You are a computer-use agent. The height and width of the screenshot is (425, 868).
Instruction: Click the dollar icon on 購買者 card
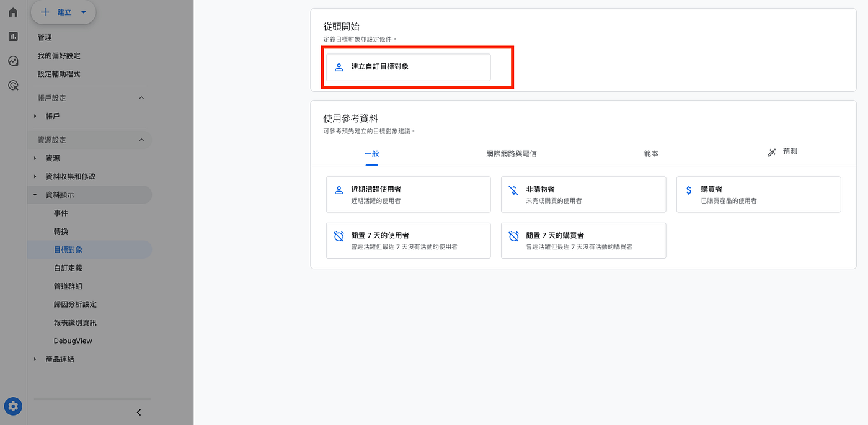(689, 190)
